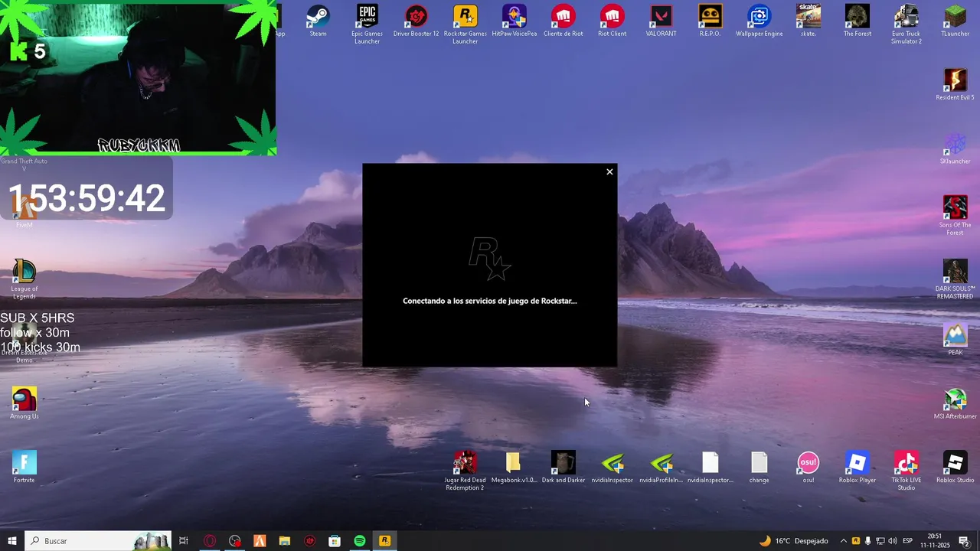Select the skate. desktop icon
Image resolution: width=980 pixels, height=551 pixels.
point(808,21)
